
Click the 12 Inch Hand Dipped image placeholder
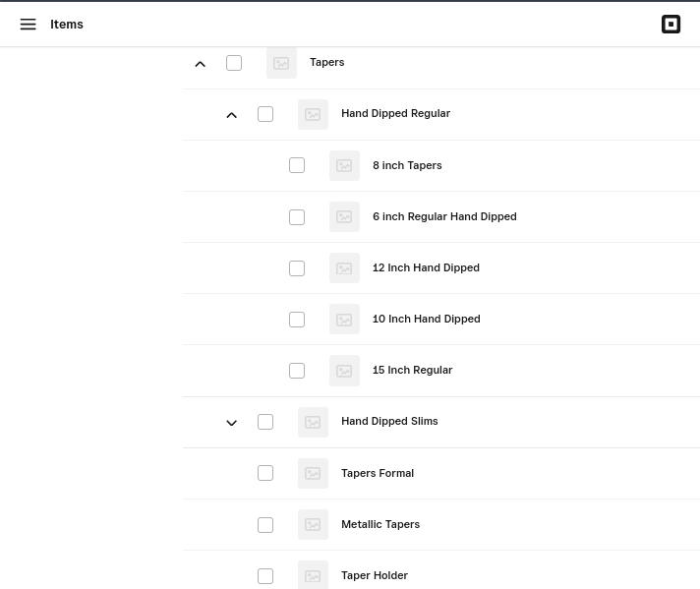tap(344, 268)
